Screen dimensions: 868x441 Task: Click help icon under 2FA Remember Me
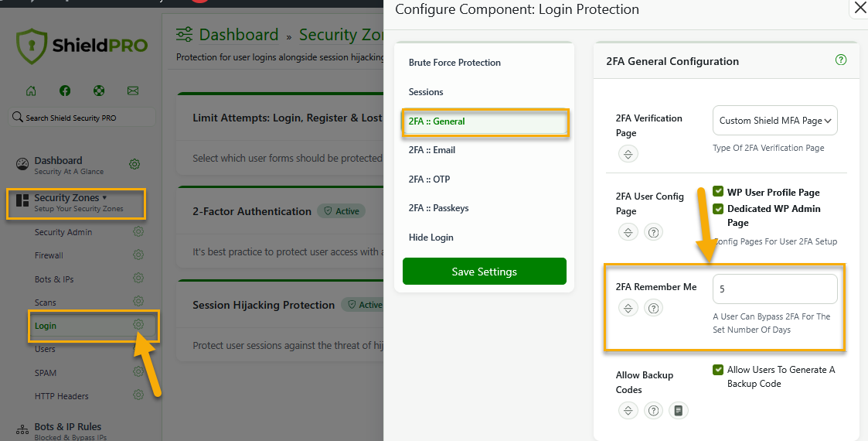[x=653, y=308]
